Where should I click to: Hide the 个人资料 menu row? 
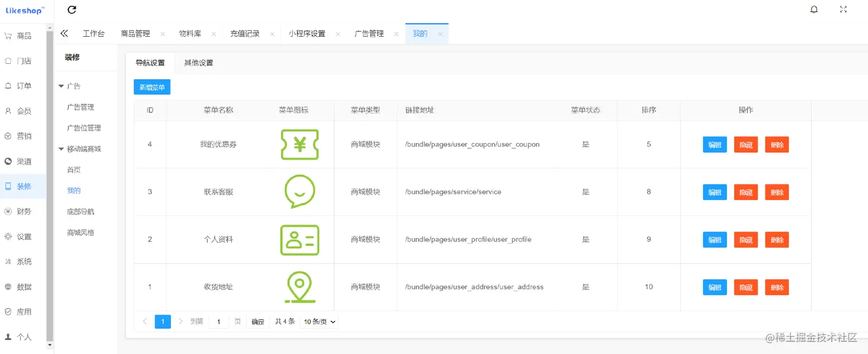(x=746, y=240)
